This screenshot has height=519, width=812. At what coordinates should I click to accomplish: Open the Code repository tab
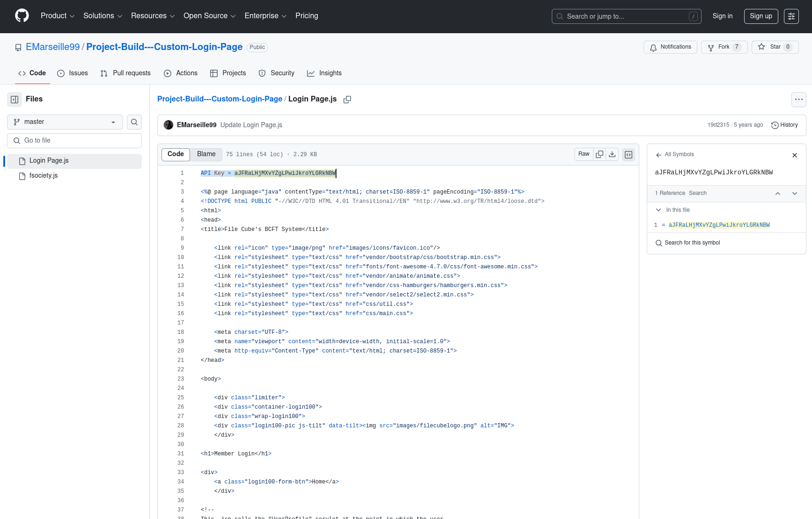32,73
